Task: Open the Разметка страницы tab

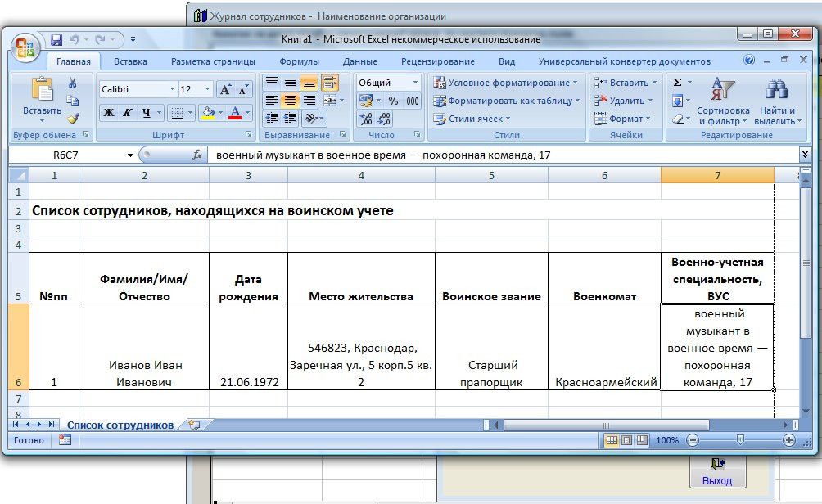Action: pyautogui.click(x=213, y=61)
